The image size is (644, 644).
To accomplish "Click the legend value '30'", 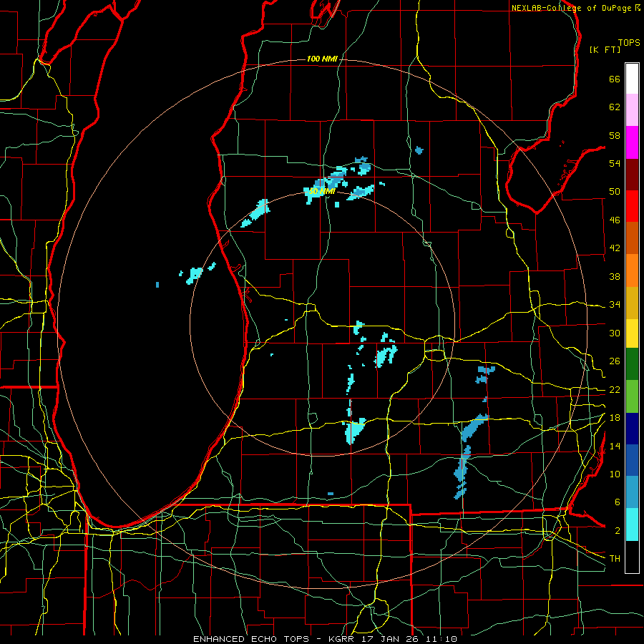I will pos(615,333).
